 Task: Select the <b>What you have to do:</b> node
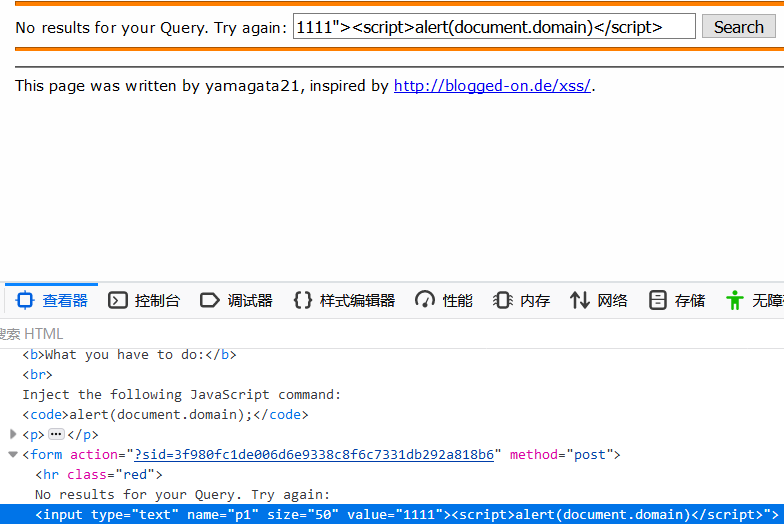pyautogui.click(x=129, y=354)
